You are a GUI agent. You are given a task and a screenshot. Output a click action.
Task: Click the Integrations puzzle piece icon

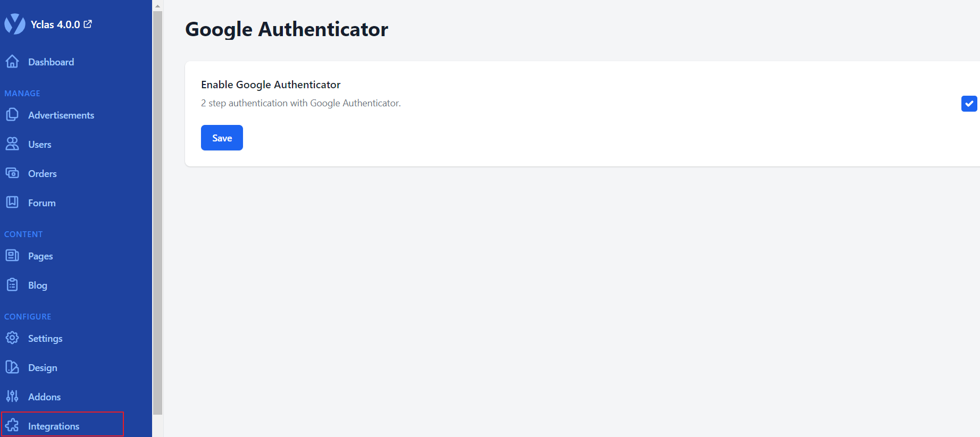12,426
